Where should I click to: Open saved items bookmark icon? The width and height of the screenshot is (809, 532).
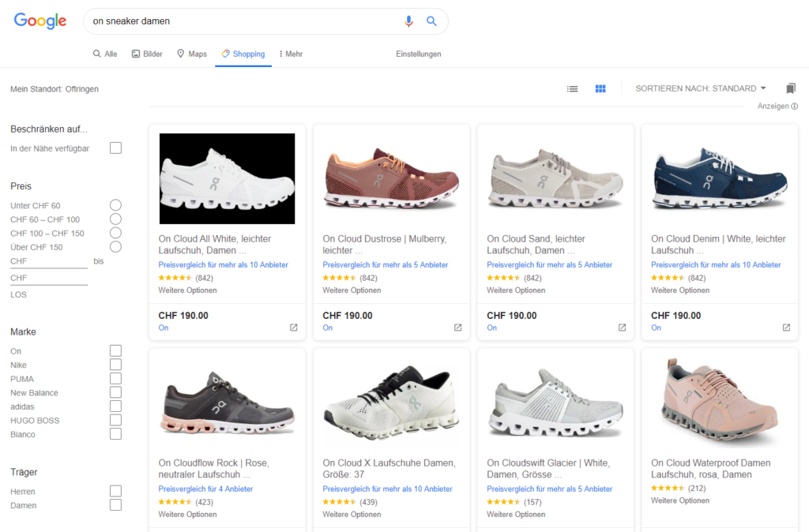click(x=790, y=88)
